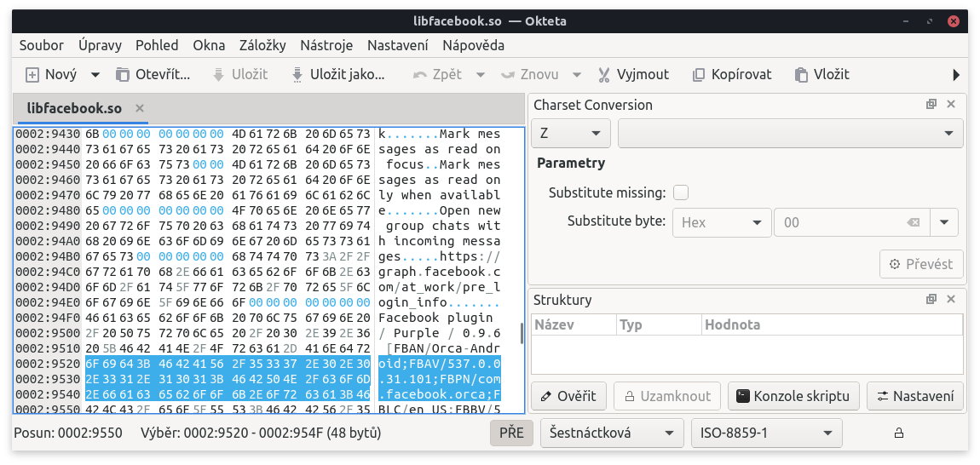Open the Hex substitute byte format dropdown
Image resolution: width=980 pixels, height=465 pixels.
point(722,222)
